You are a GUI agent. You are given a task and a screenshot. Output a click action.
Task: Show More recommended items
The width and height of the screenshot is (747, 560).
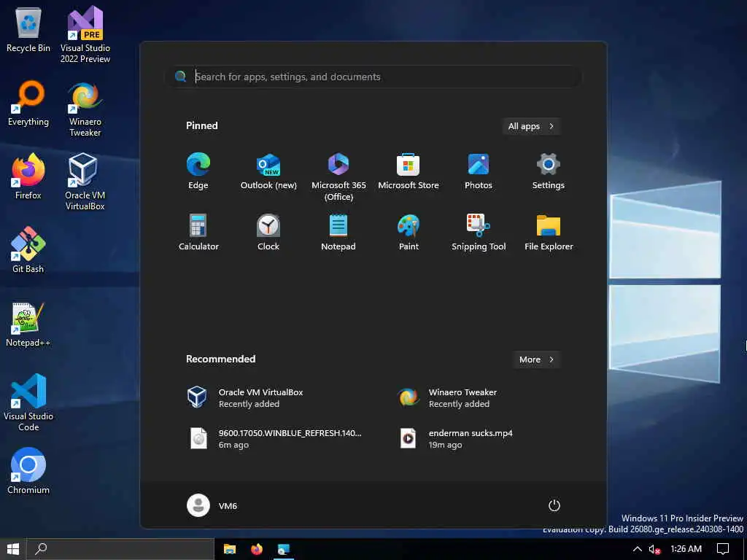coord(536,359)
